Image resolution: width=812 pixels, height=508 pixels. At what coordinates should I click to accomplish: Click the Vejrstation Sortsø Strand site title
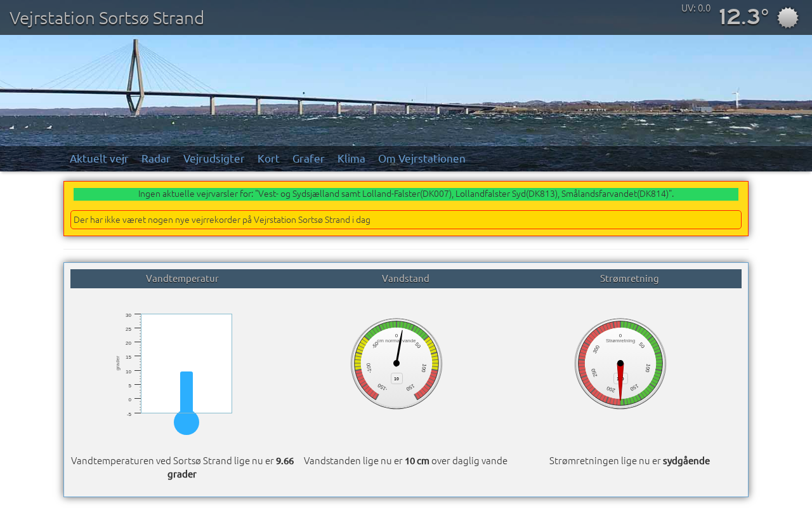click(x=107, y=18)
